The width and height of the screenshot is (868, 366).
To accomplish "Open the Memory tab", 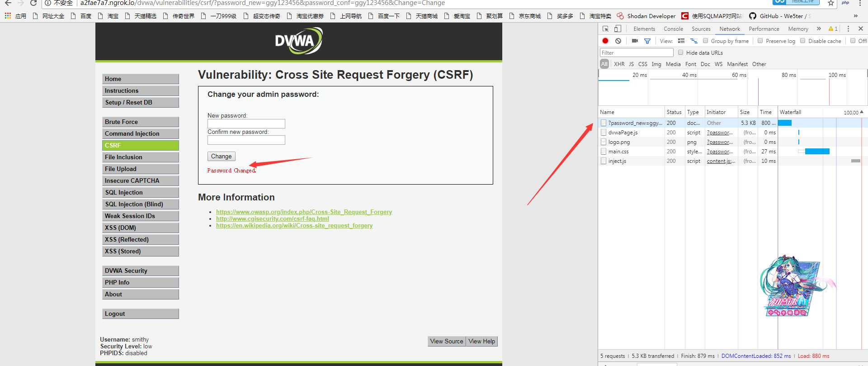I will click(x=798, y=29).
